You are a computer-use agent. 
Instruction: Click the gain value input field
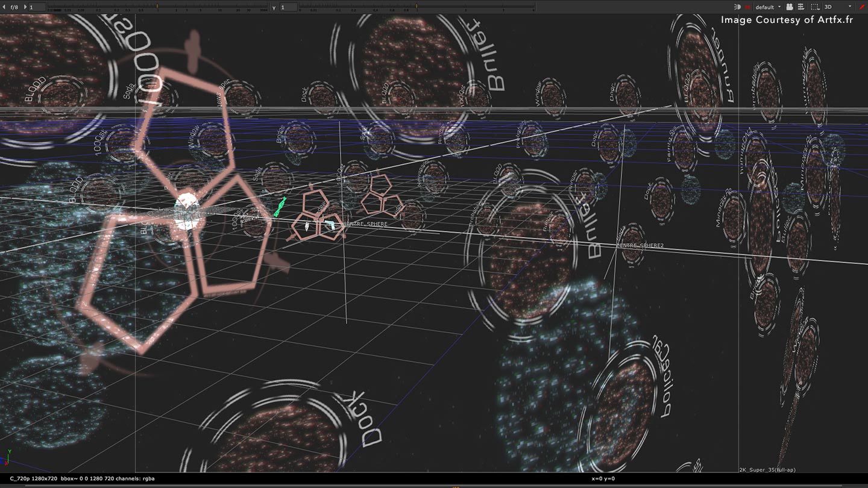point(36,7)
